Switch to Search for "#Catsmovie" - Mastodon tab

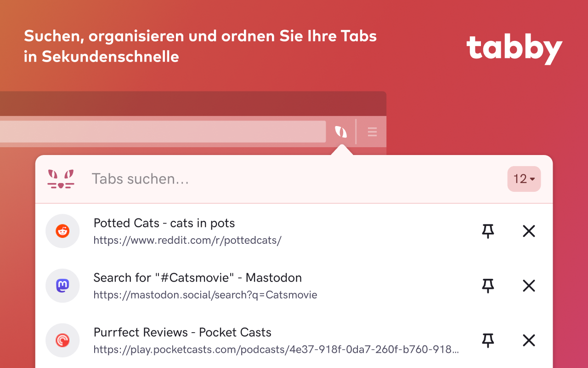[x=198, y=278]
